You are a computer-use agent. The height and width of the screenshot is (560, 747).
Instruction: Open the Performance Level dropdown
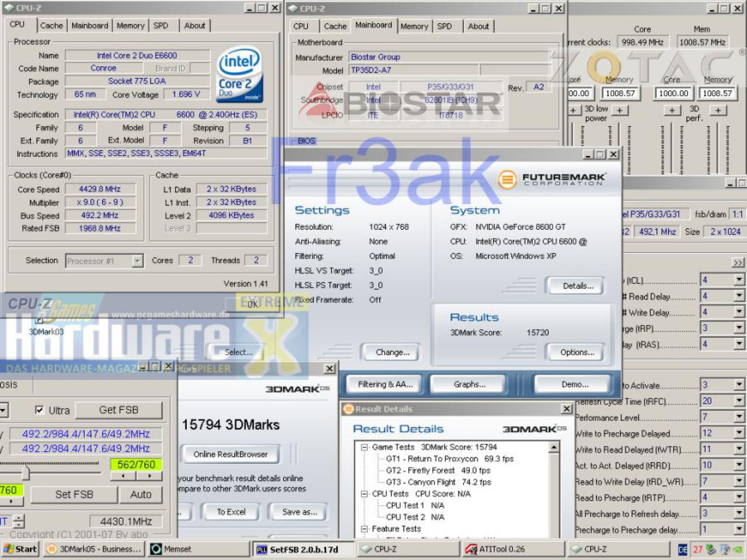click(x=739, y=417)
